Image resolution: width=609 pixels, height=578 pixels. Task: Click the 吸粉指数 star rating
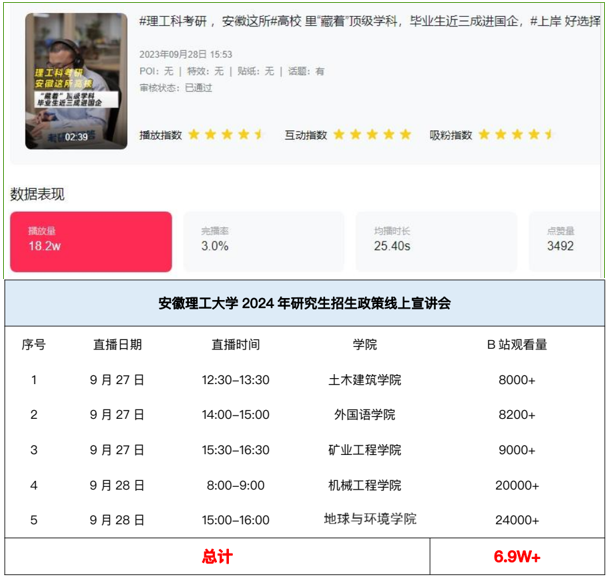tap(516, 135)
